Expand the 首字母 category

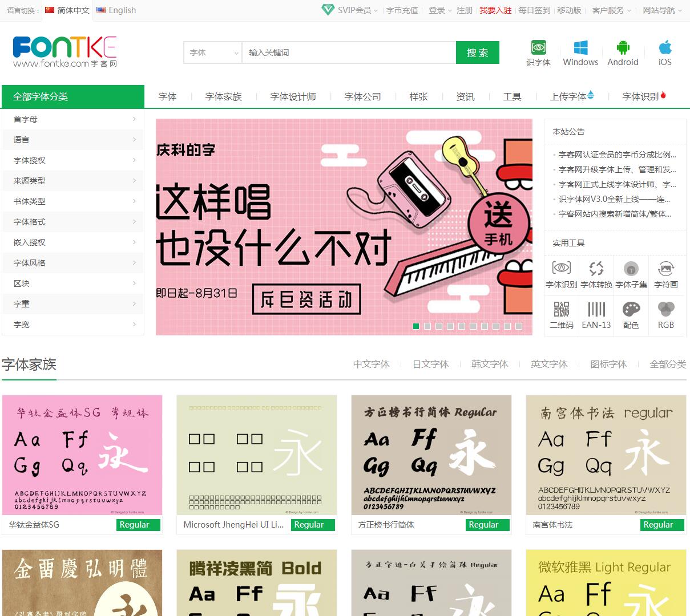pos(73,119)
